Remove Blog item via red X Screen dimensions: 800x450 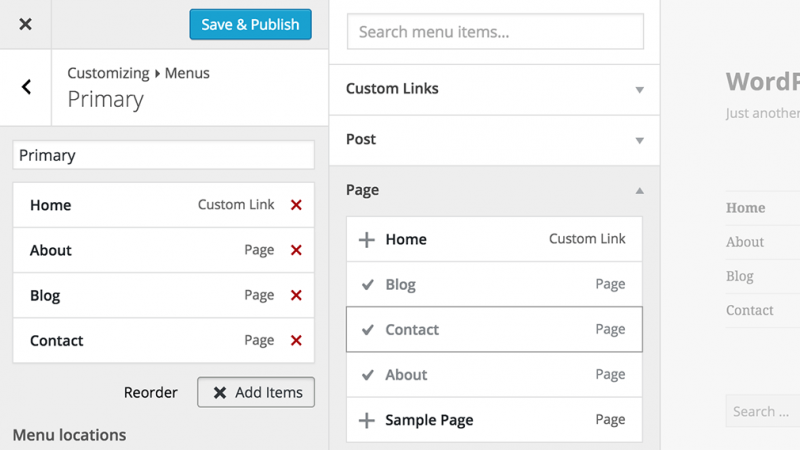click(x=296, y=295)
